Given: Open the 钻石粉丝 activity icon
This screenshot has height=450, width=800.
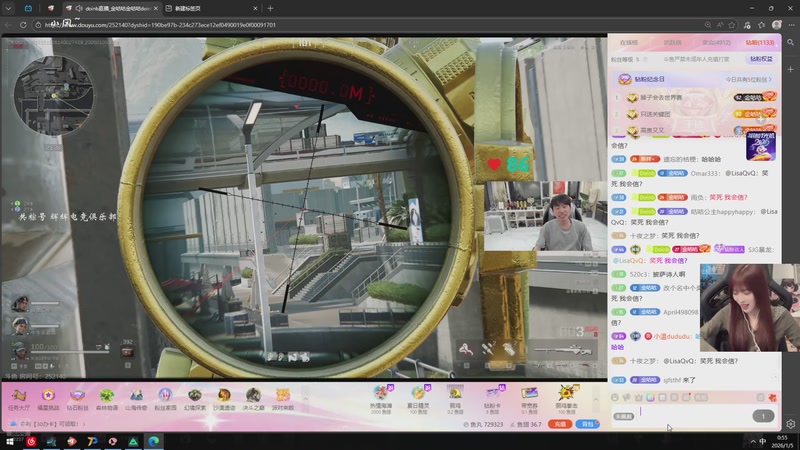Looking at the screenshot, I should click(x=78, y=399).
